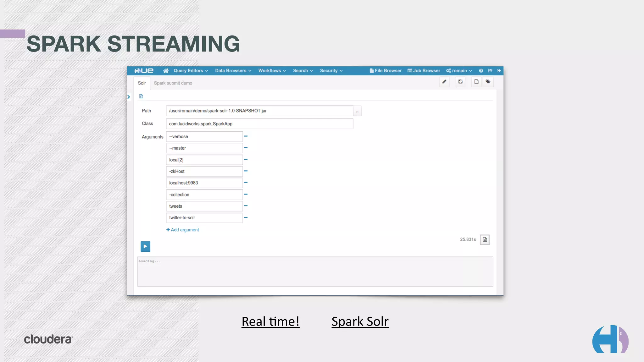
Task: Open romain user menu
Action: [459, 71]
